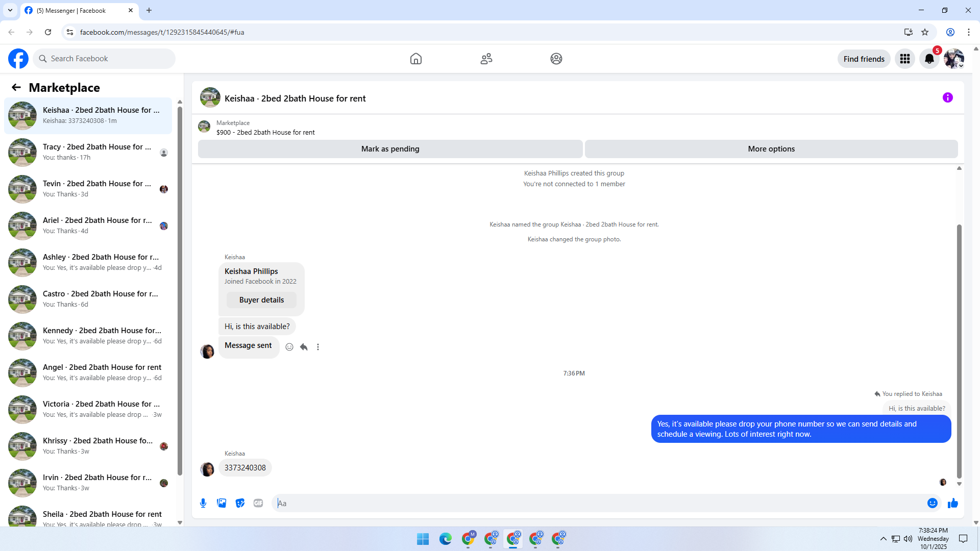Click the '$900 - 2bed 2bath House for rent' listing
This screenshot has height=551, width=980.
tap(265, 133)
